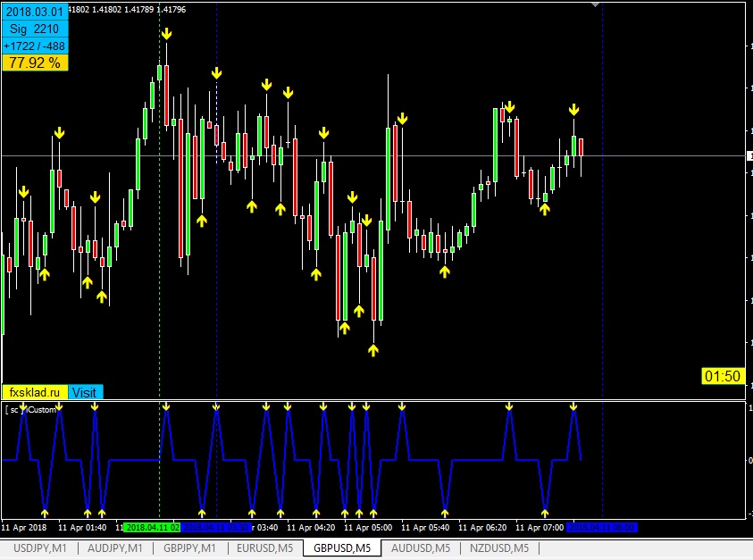Click the 11 Apr 04:20 time axis label
Image resolution: width=753 pixels, height=560 pixels.
tap(311, 527)
